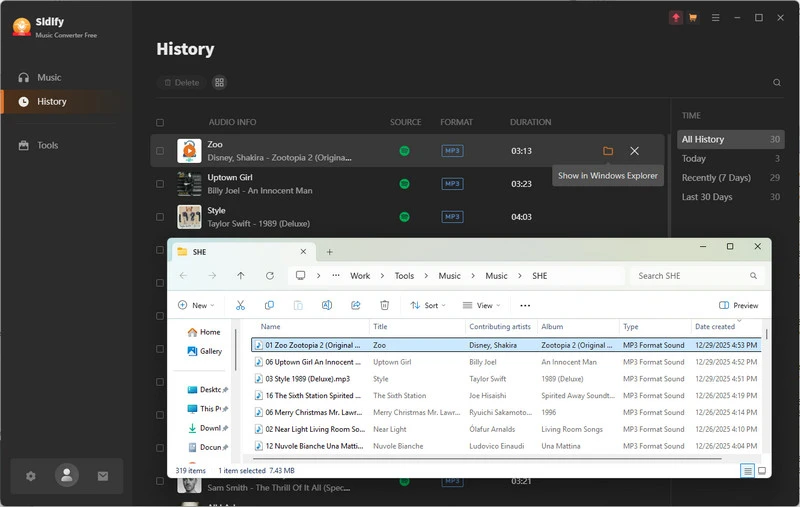Tick the select-all checkbox in AUDIO INFO header
800x507 pixels.
point(160,122)
